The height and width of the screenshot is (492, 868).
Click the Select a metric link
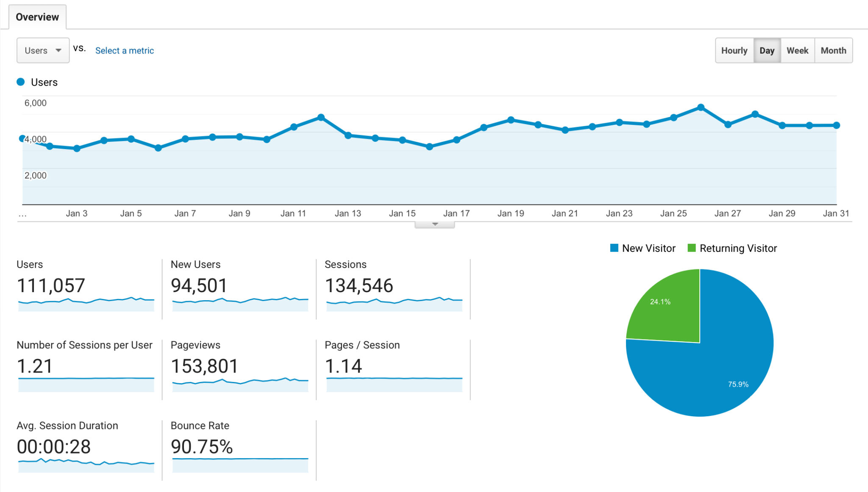pyautogui.click(x=125, y=50)
